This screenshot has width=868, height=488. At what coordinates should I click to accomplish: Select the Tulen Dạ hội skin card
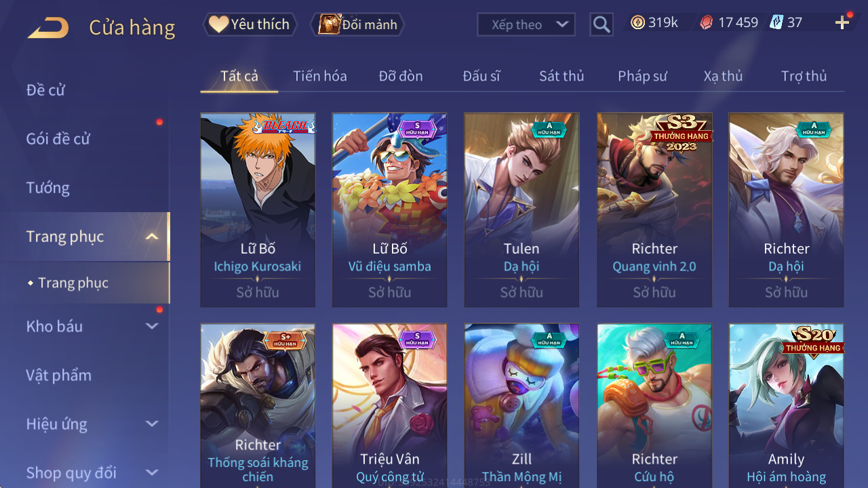pos(521,210)
